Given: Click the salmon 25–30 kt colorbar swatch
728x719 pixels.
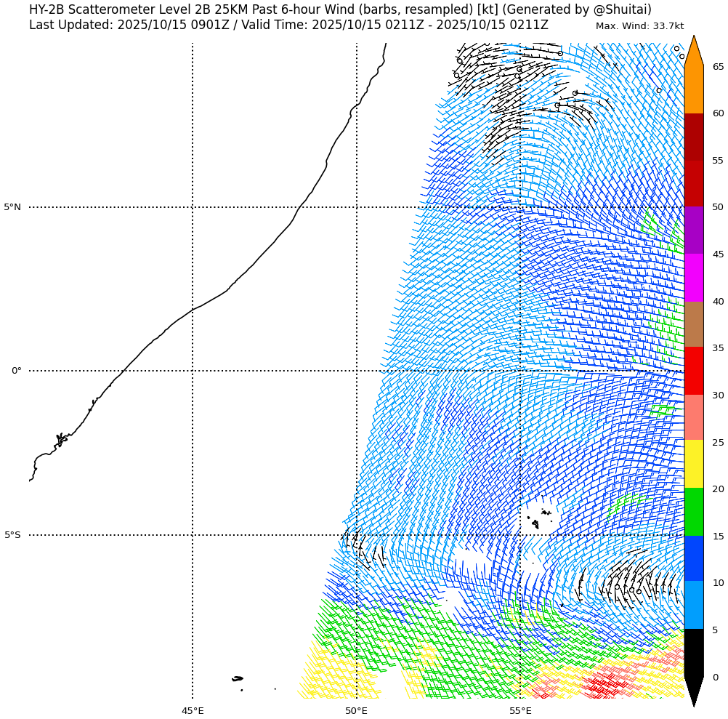Looking at the screenshot, I should pyautogui.click(x=694, y=417).
